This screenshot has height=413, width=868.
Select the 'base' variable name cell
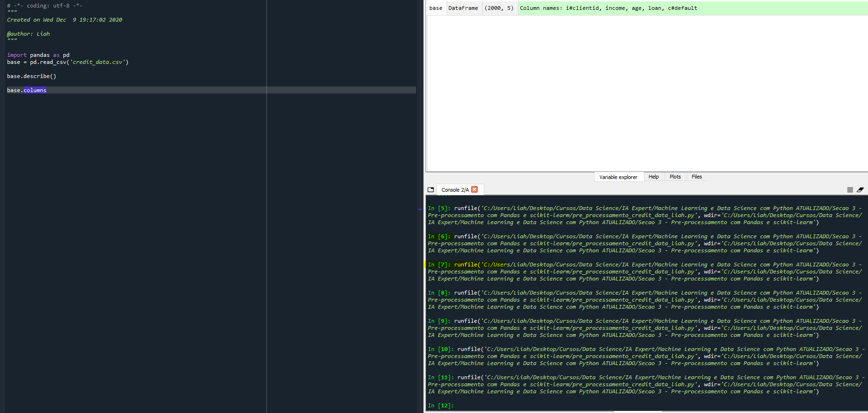(x=436, y=8)
